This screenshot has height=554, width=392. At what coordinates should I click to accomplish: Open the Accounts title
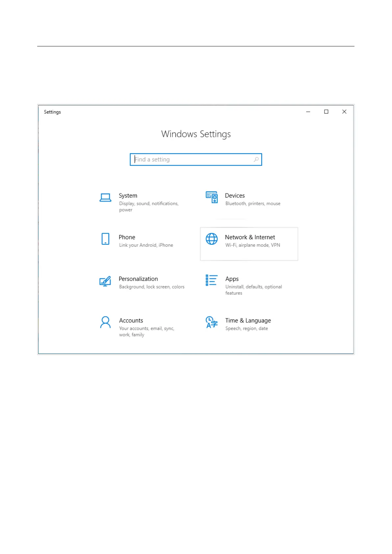131,320
